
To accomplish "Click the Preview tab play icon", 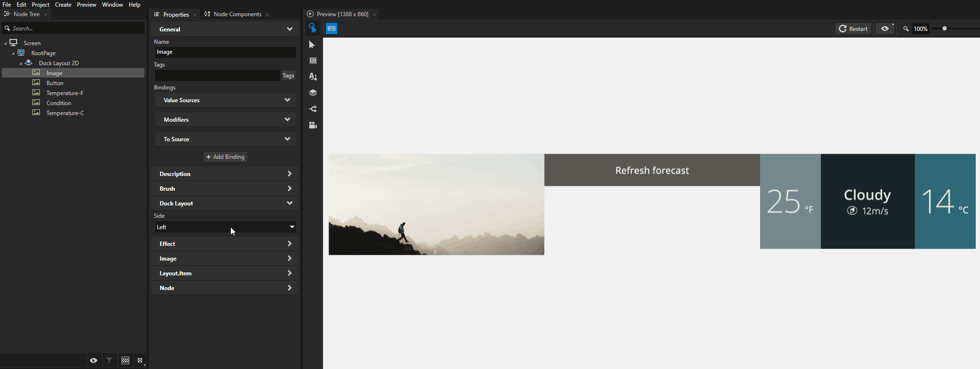I will [310, 14].
